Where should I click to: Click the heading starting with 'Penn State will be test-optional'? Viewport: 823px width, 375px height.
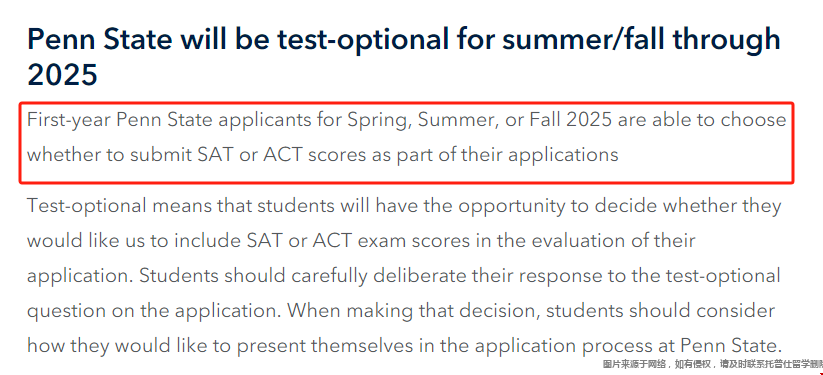pyautogui.click(x=404, y=56)
